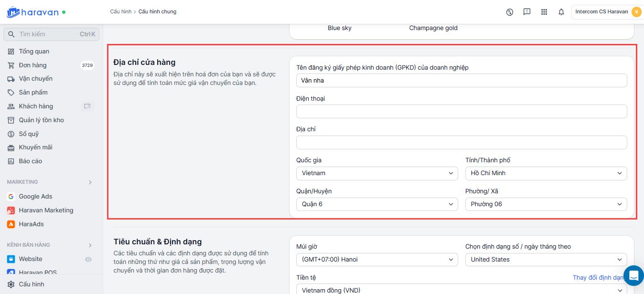644x294 pixels.
Task: Open the United States format dropdown
Action: (x=546, y=260)
